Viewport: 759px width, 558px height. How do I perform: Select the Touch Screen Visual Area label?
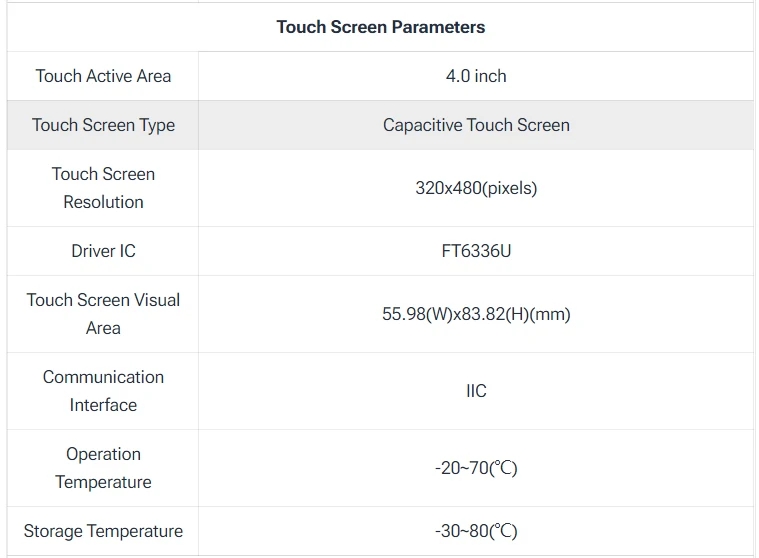pyautogui.click(x=103, y=314)
